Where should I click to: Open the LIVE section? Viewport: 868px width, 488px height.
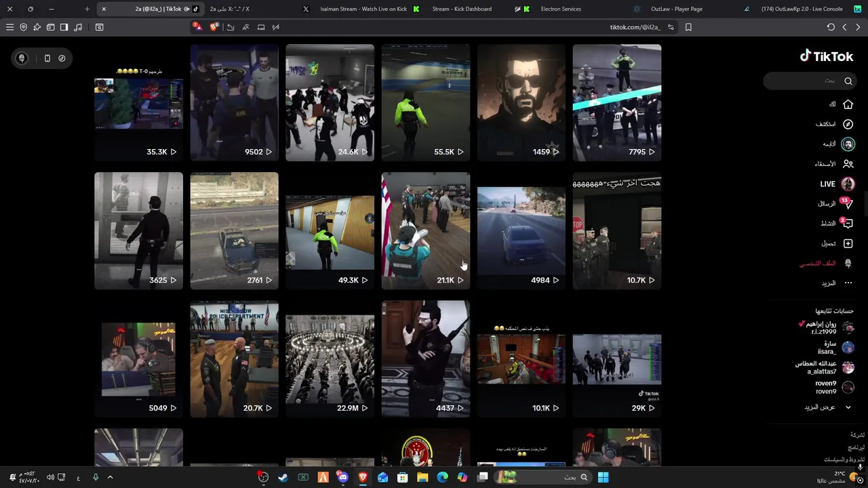837,184
